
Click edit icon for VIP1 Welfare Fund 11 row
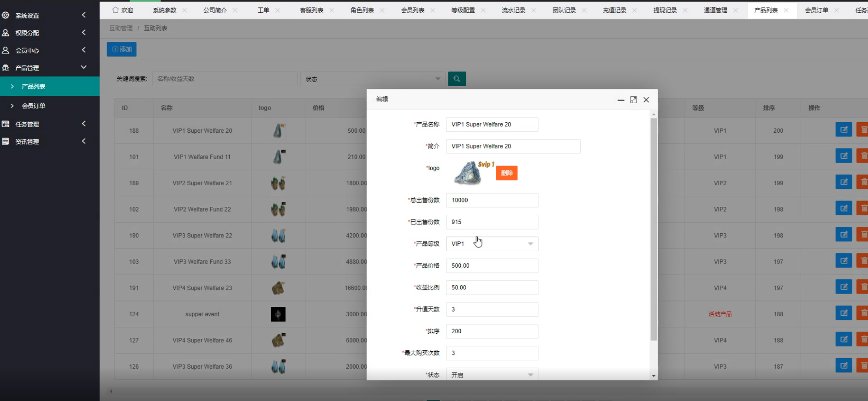pos(843,156)
